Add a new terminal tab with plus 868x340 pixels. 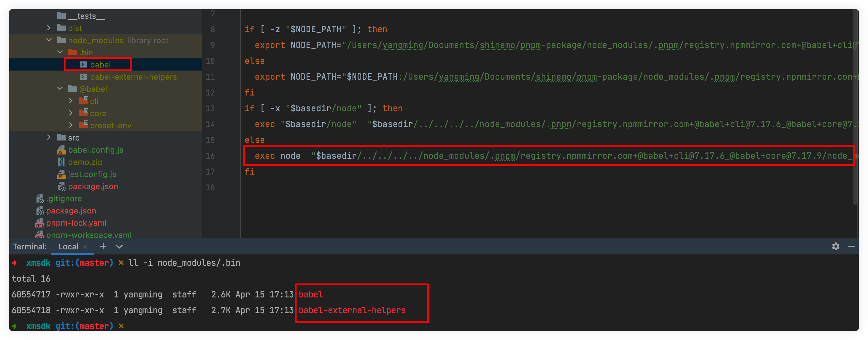tap(103, 246)
